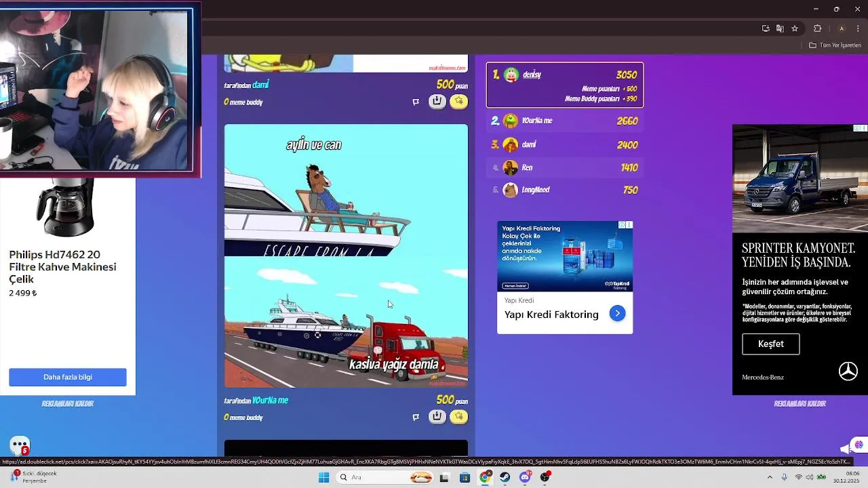The width and height of the screenshot is (868, 488).
Task: Select 'YOurNa me' row with 2660 points
Action: pos(565,121)
